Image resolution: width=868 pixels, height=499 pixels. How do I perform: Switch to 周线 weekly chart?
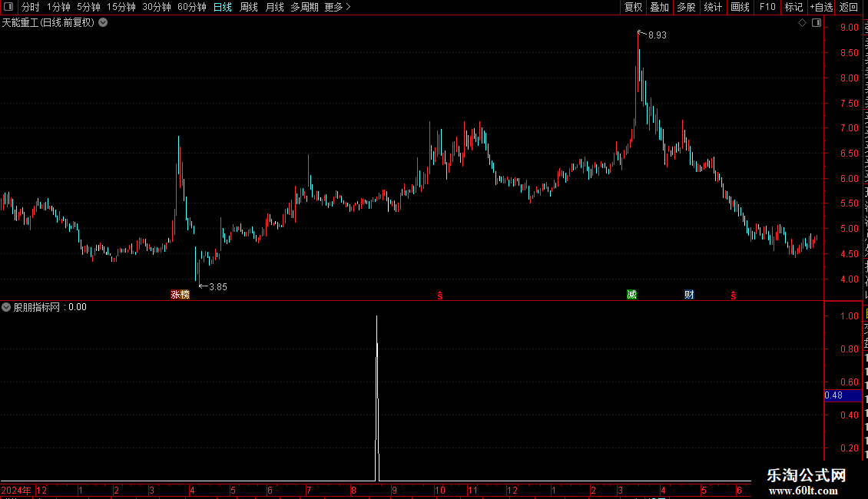click(249, 7)
